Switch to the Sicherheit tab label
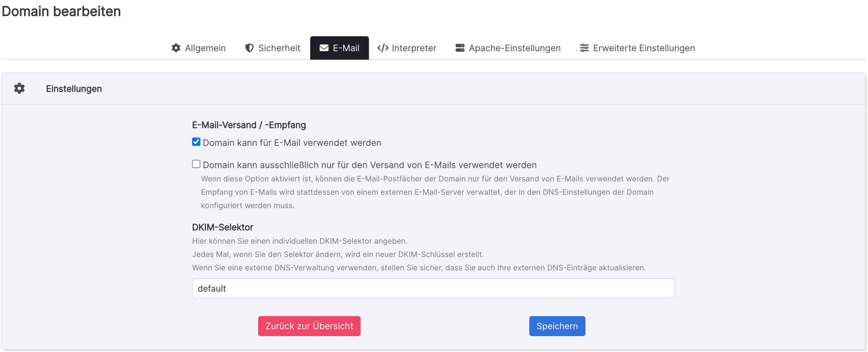Screen dimensions: 868x352 (x=279, y=48)
